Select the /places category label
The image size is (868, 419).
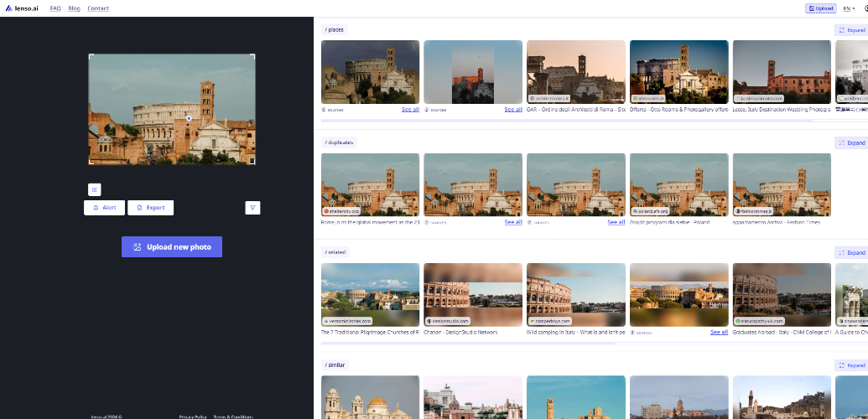[x=335, y=30]
